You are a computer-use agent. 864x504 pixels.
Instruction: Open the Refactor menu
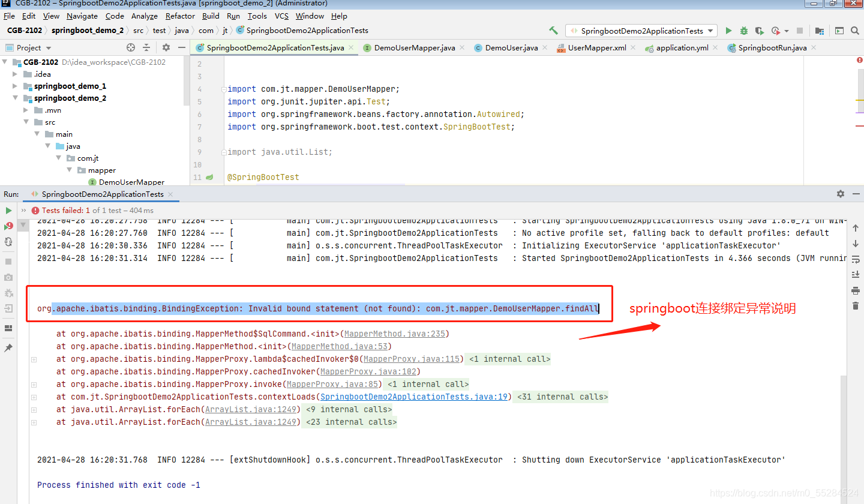pos(180,16)
